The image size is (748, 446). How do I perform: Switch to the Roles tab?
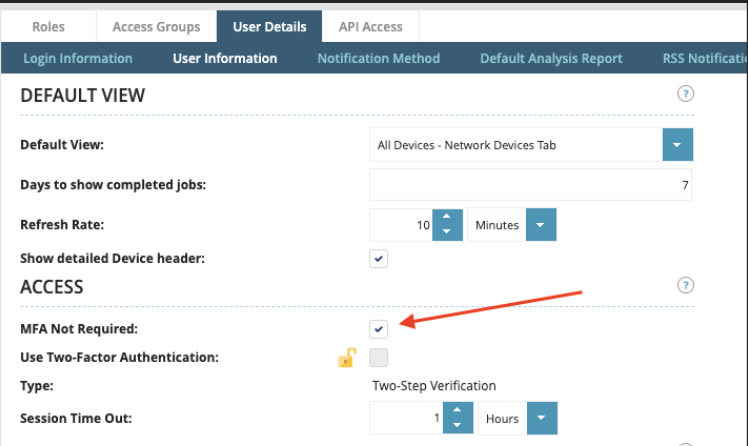coord(48,27)
